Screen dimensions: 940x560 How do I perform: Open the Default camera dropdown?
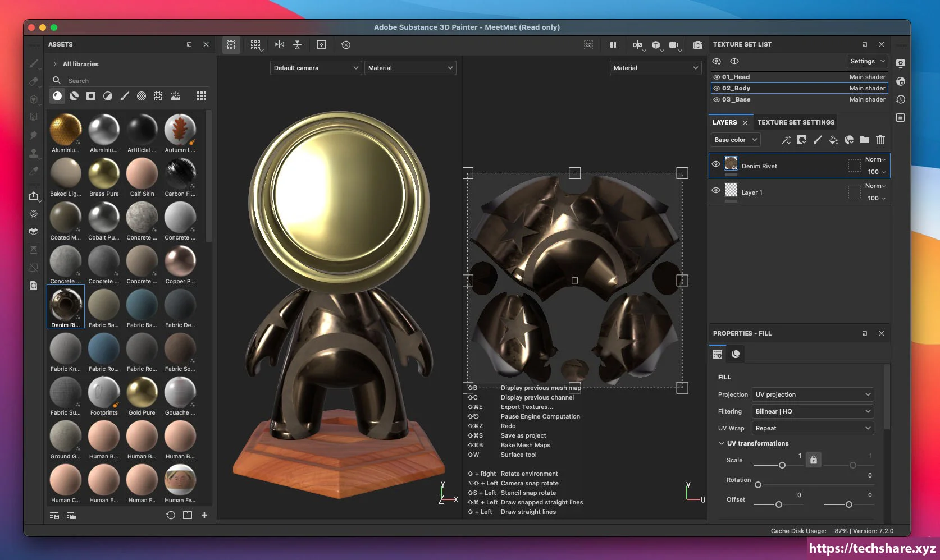[x=316, y=68]
